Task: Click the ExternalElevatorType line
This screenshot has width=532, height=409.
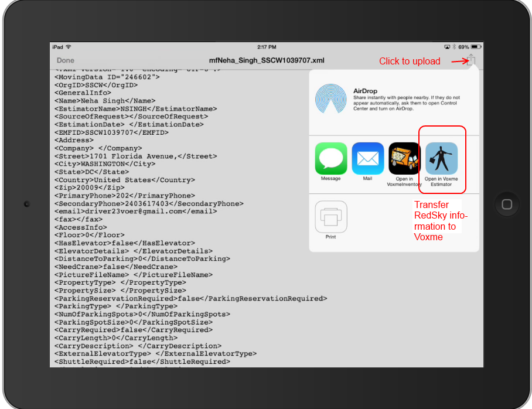Action: 155,354
